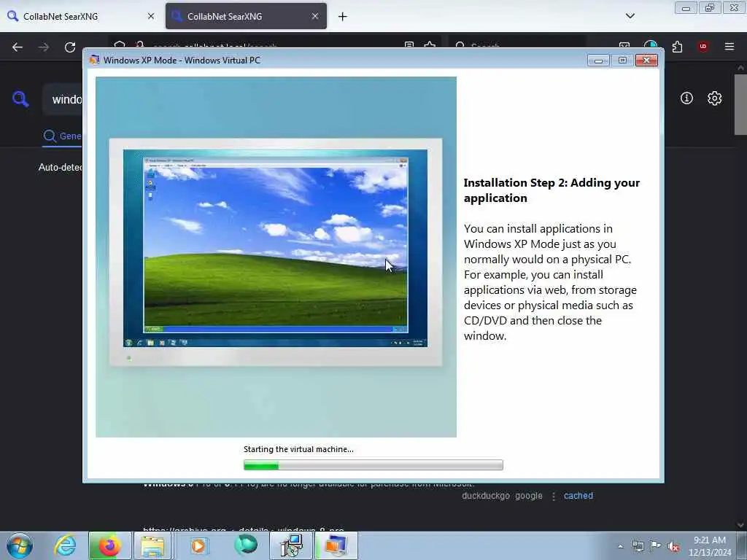This screenshot has width=747, height=560.
Task: Reload the current Firefox page
Action: pos(70,47)
